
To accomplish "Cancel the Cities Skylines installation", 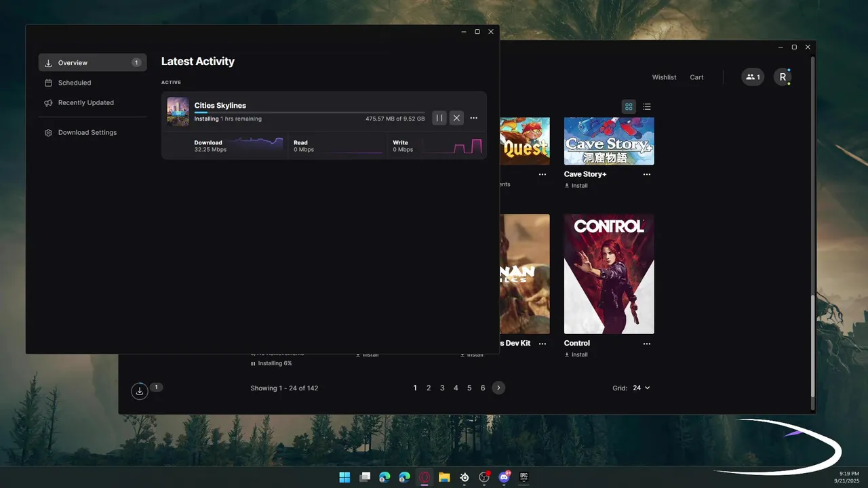I will pos(456,118).
